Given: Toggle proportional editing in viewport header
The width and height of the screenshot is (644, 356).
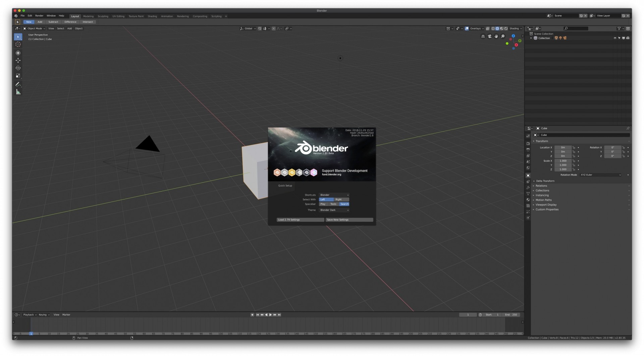Looking at the screenshot, I should (274, 29).
